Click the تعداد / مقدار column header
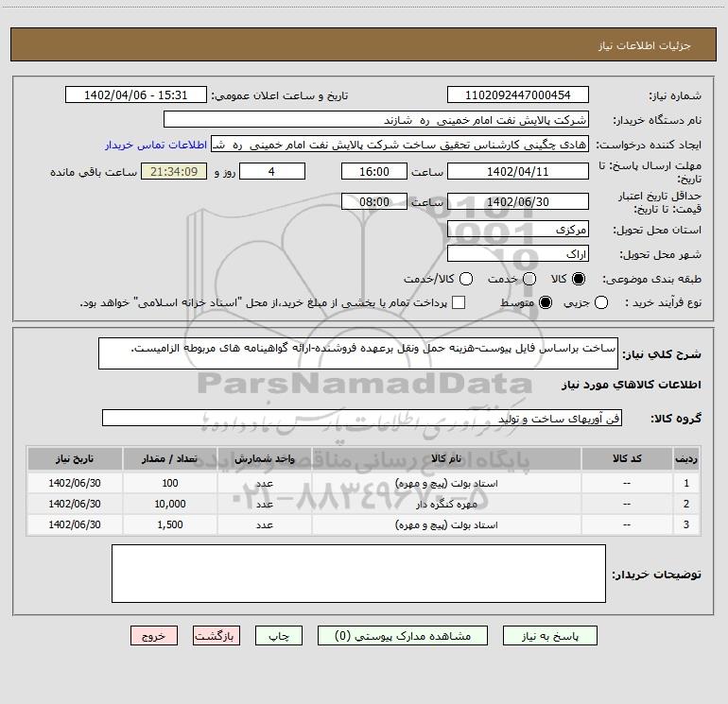 170,458
